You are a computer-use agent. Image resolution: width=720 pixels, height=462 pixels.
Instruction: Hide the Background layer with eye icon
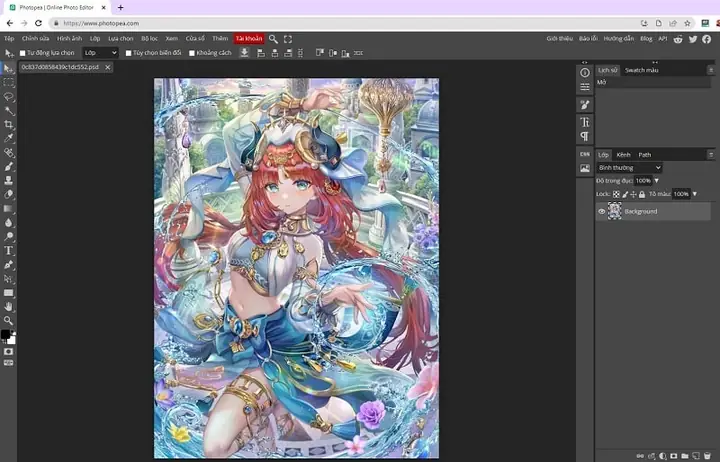coord(602,212)
